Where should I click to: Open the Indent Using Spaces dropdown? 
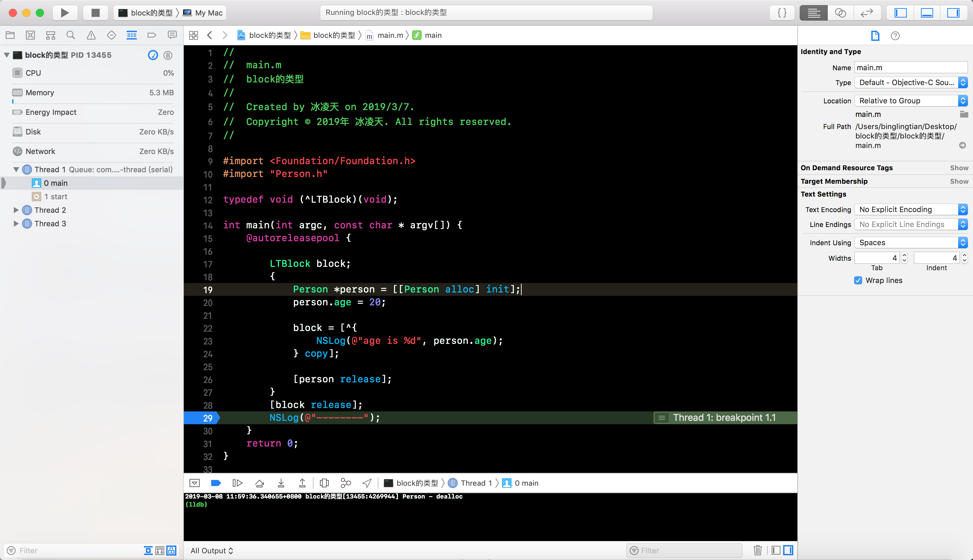pyautogui.click(x=910, y=243)
